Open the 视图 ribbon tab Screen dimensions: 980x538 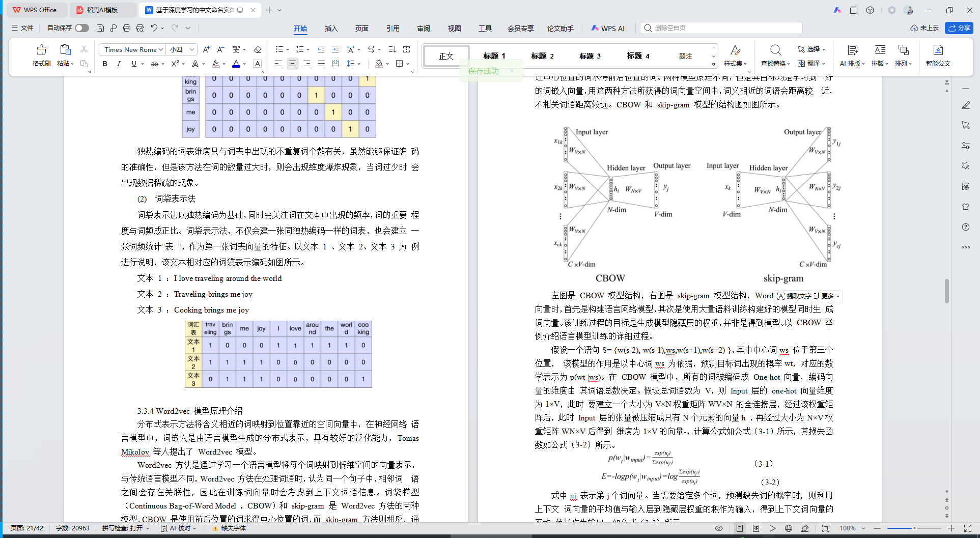(x=454, y=29)
